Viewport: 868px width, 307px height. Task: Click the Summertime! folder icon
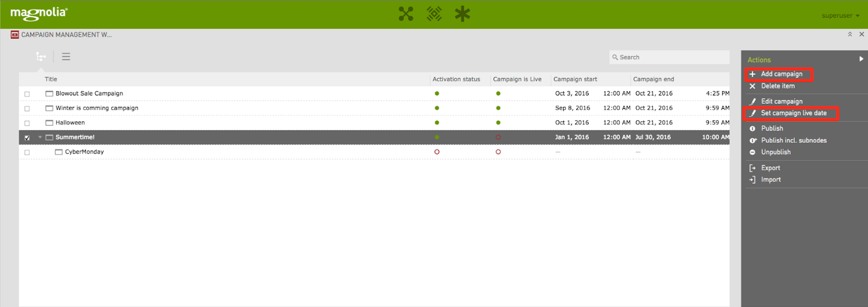49,137
